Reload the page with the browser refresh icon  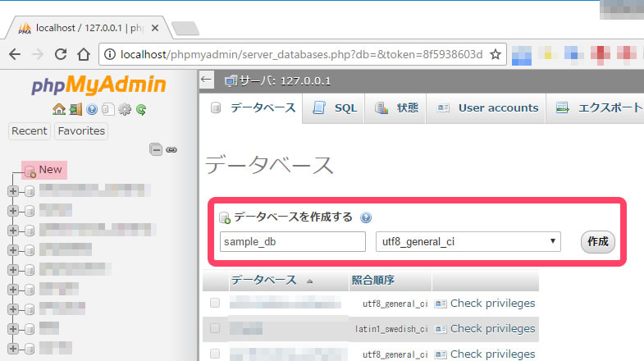[61, 54]
